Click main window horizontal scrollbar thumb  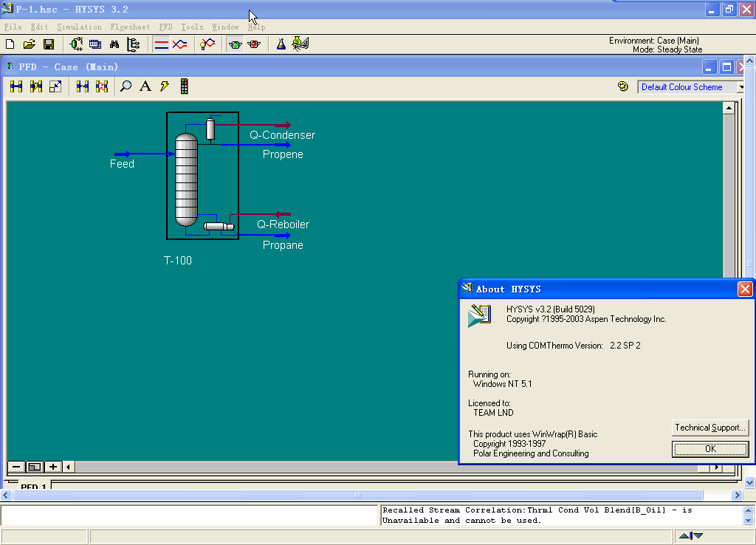tap(358, 495)
